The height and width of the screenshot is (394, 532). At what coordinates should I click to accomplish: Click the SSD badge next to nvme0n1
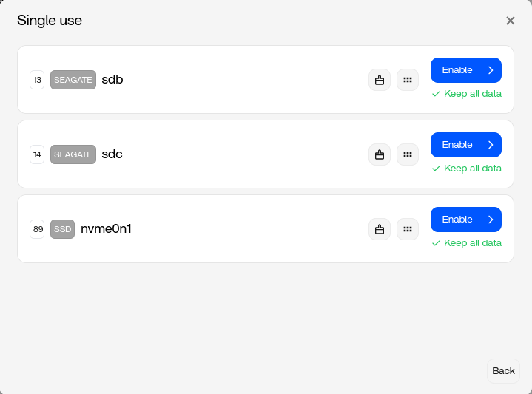pos(63,229)
